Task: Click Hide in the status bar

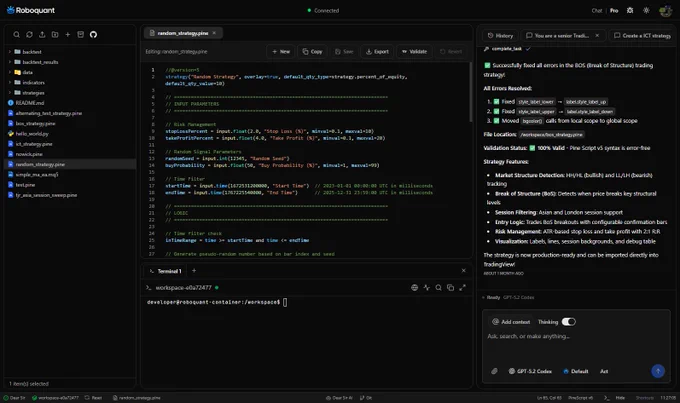Action: coord(620,397)
